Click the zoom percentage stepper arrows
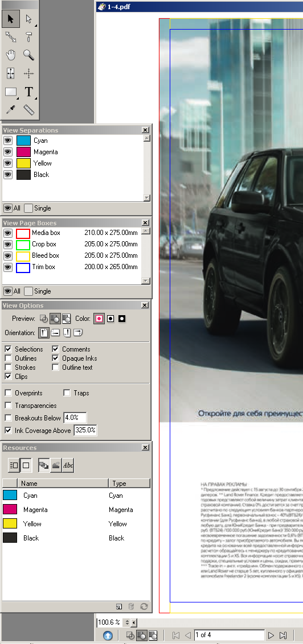303x644 pixels. pos(127,622)
